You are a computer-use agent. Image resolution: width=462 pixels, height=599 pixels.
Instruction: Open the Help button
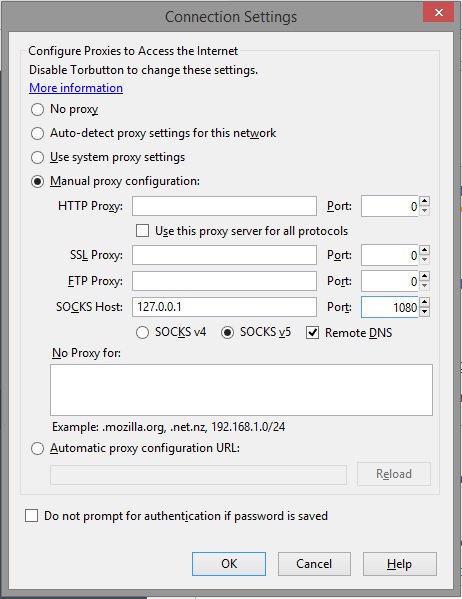[x=400, y=564]
